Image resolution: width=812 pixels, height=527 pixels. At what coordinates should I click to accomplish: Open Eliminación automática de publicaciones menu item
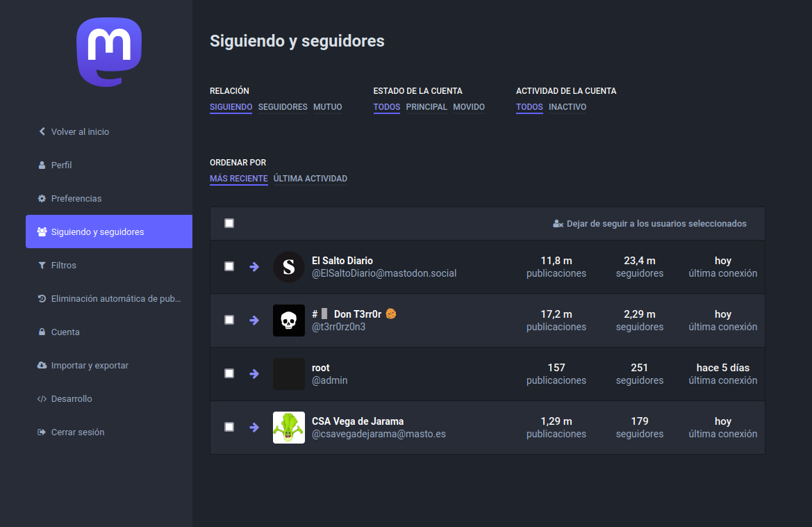[x=116, y=298]
